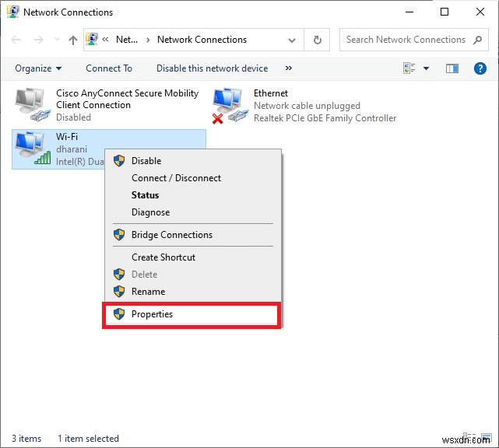Click the Network Connections breadcrumb
Image resolution: width=499 pixels, height=448 pixels.
tap(202, 40)
